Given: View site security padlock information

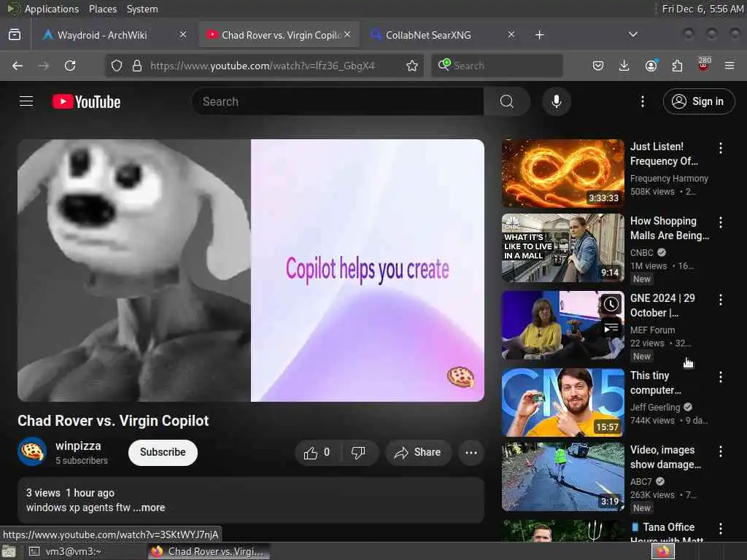Looking at the screenshot, I should (x=137, y=66).
